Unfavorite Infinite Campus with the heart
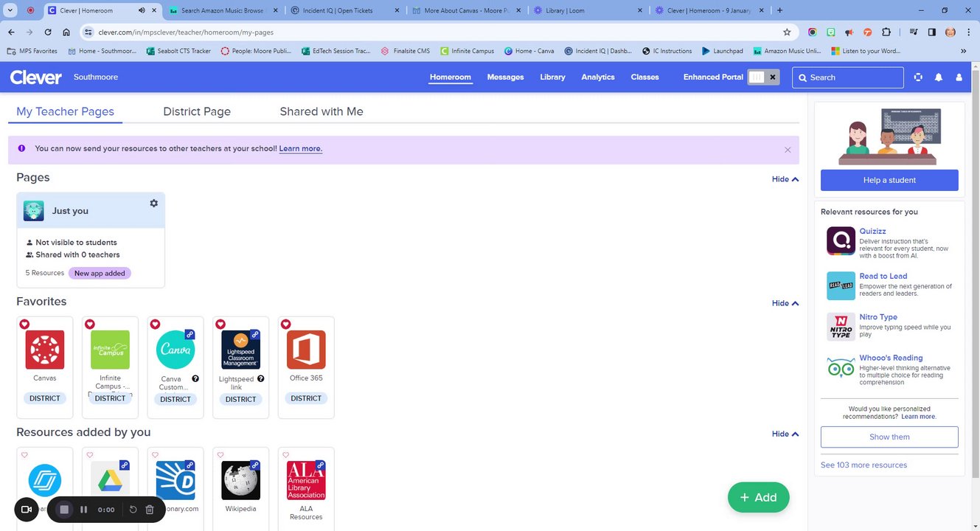The width and height of the screenshot is (980, 531). (x=90, y=324)
